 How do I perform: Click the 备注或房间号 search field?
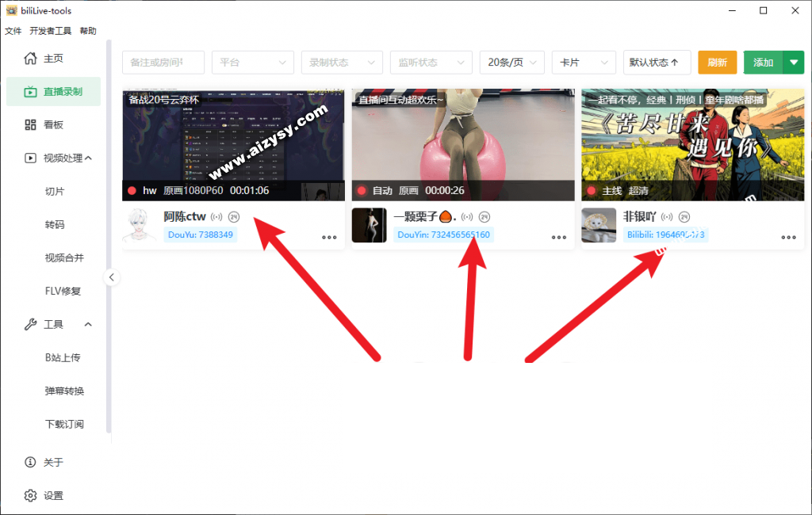point(163,63)
